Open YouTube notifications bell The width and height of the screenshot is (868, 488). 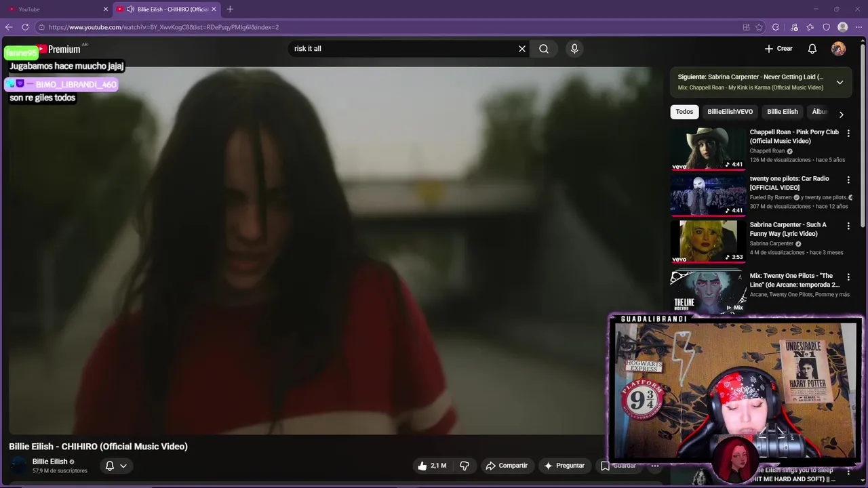coord(812,49)
